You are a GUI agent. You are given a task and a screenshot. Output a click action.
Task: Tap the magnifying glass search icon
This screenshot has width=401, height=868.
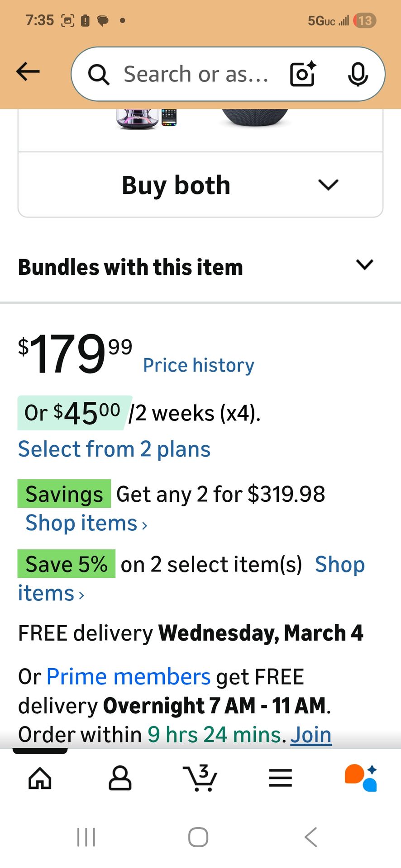coord(98,74)
